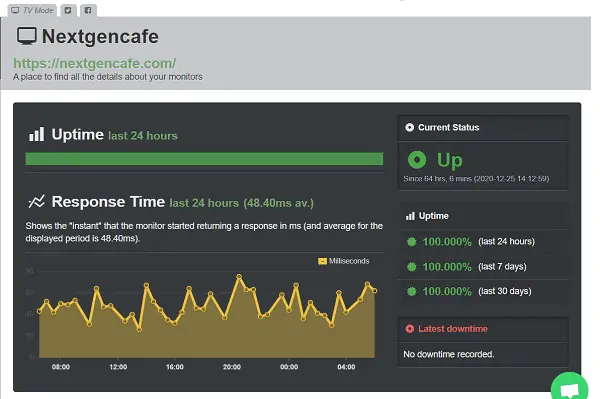Click the last data point on response chart
Screen dimensions: 600x399
pyautogui.click(x=375, y=291)
